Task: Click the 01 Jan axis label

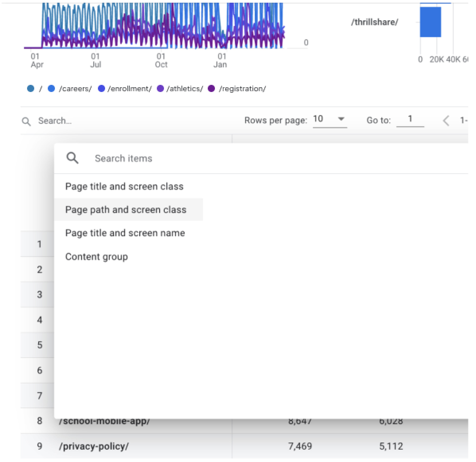Action: 221,61
